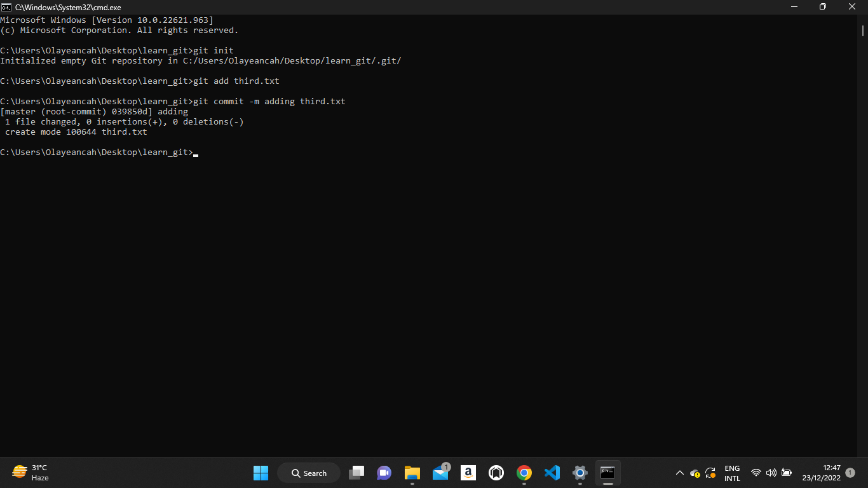This screenshot has width=868, height=488.
Task: Click 'create mode 100644 third.txt' line
Action: [76, 132]
